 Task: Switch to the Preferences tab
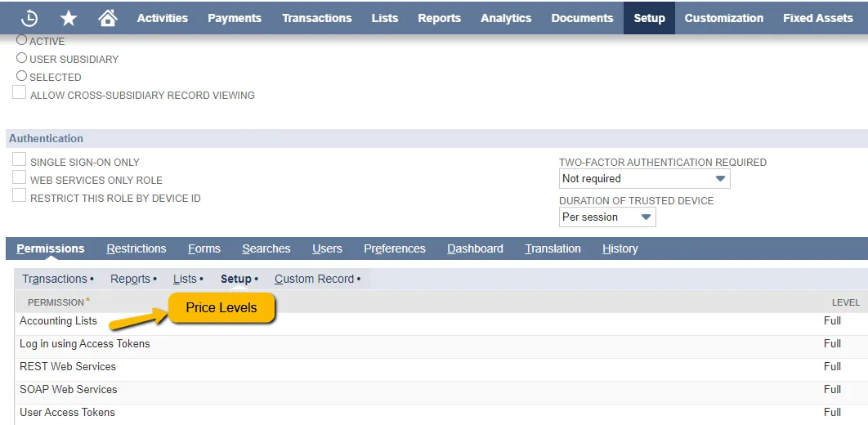click(395, 248)
